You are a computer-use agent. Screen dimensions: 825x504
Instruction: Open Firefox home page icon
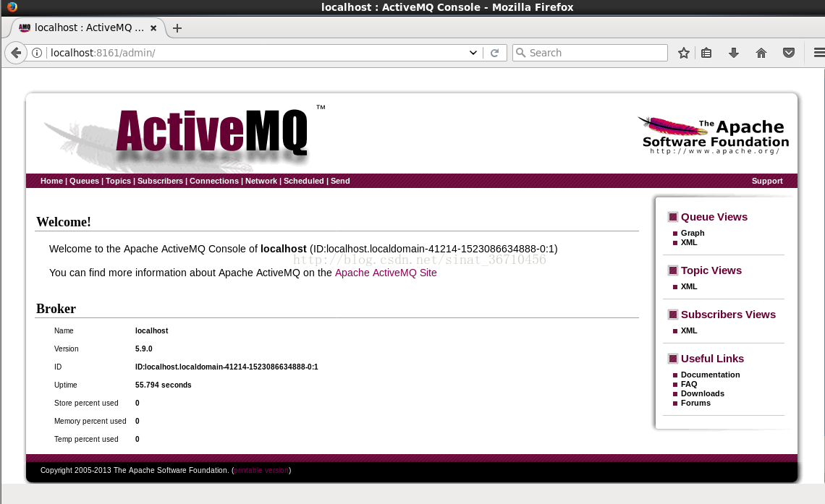pos(761,52)
